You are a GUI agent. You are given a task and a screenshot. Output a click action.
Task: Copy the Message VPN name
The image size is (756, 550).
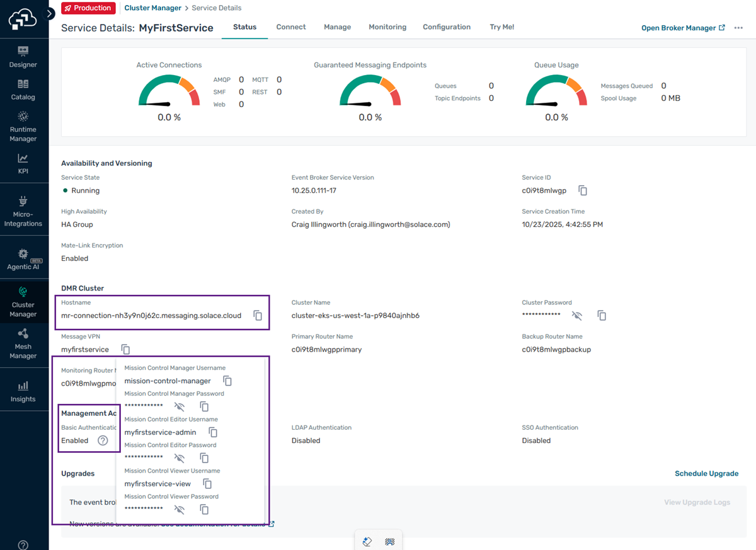(125, 349)
